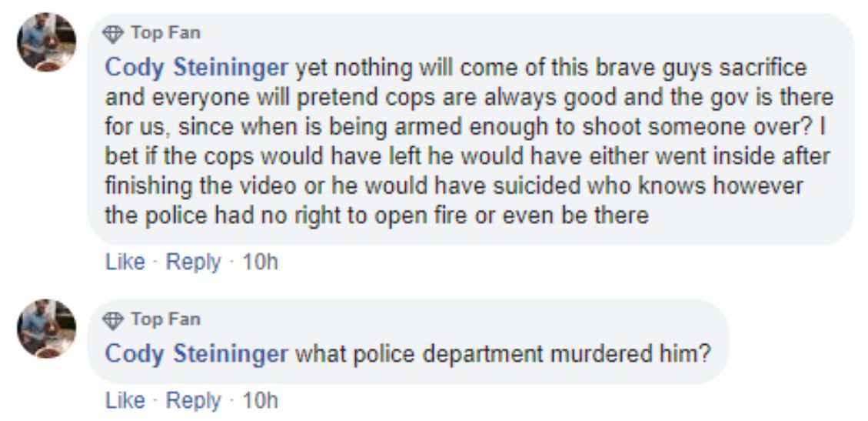Image resolution: width=868 pixels, height=421 pixels.
Task: Open the 10h timestamp under the first comment
Action: 260,262
